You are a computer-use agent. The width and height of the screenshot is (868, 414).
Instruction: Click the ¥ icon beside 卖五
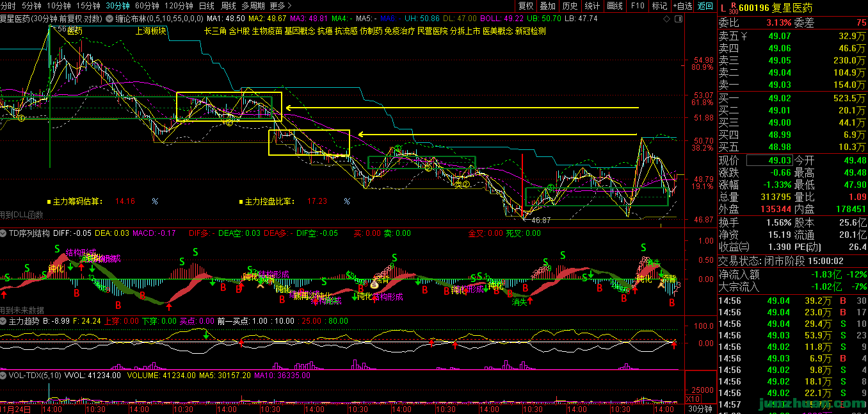click(743, 36)
